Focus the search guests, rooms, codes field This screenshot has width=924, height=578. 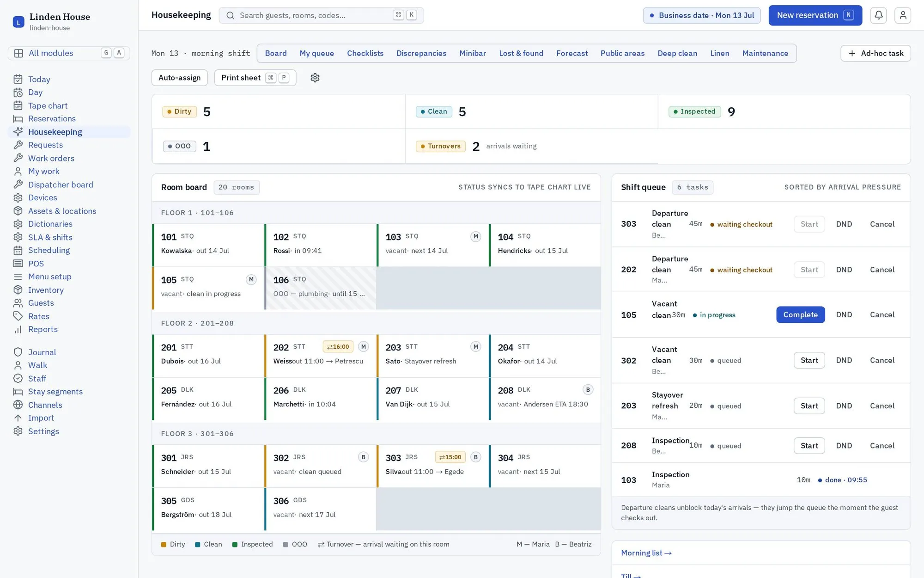pyautogui.click(x=321, y=15)
